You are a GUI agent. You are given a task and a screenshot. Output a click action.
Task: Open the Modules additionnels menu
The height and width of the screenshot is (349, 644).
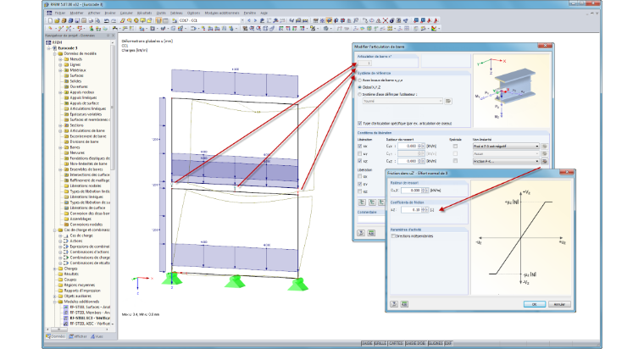pos(222,14)
